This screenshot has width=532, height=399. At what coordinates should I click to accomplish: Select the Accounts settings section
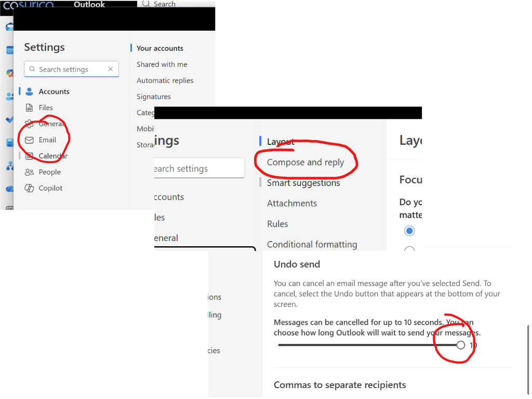[x=54, y=91]
